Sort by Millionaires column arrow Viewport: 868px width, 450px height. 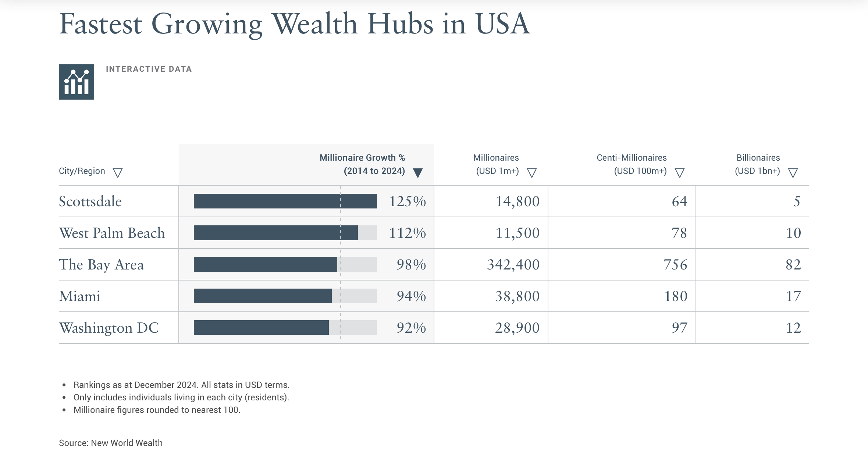click(x=531, y=172)
